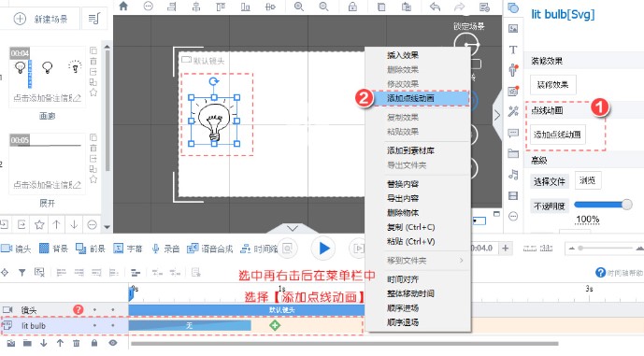644x356 pixels.
Task: Click scene list scrollbar up arrow
Action: pos(107,47)
